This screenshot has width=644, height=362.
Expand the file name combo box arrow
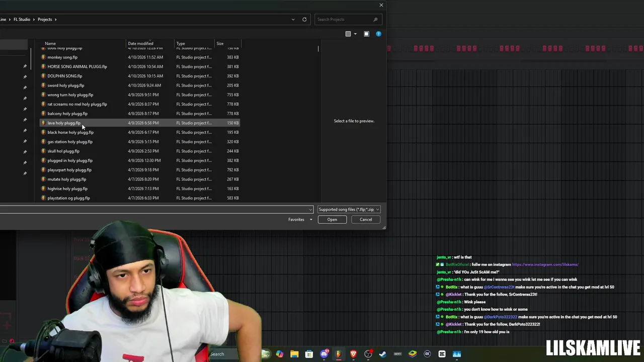[x=310, y=210]
